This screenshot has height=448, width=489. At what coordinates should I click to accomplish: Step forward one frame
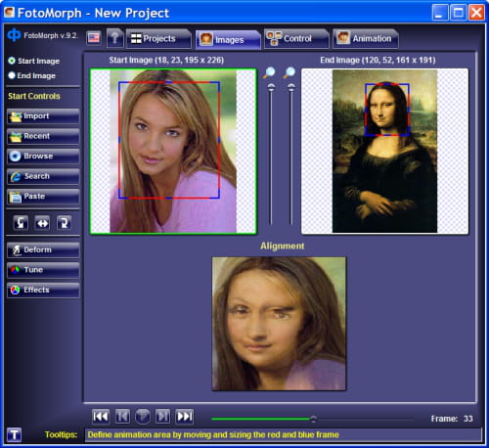[x=162, y=417]
